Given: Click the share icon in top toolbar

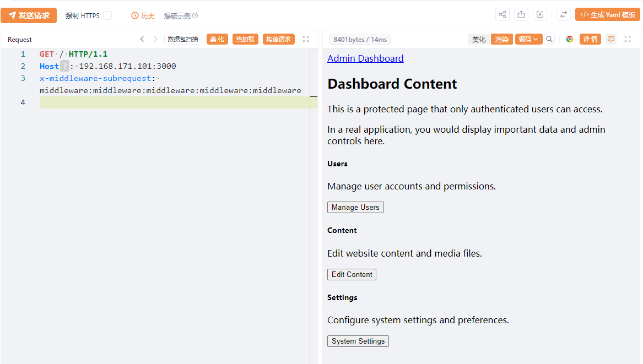Looking at the screenshot, I should pos(502,15).
